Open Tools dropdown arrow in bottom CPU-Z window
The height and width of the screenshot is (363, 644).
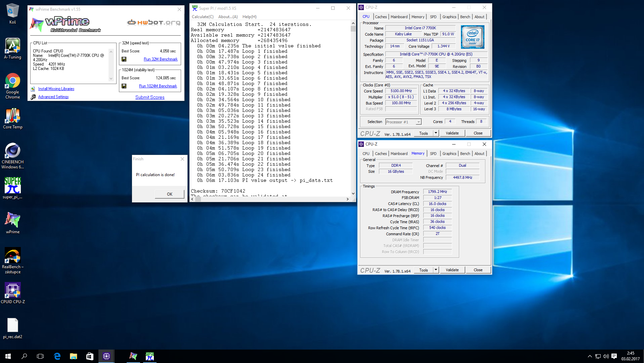click(x=436, y=270)
